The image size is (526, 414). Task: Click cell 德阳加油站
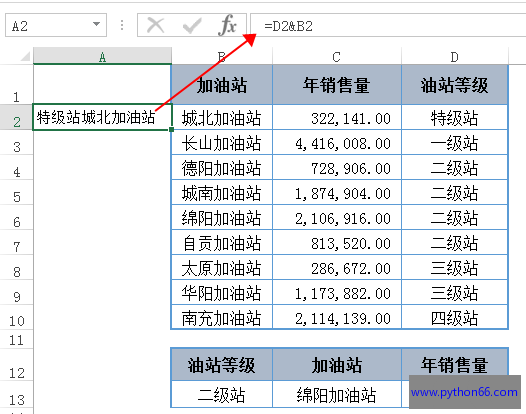pyautogui.click(x=222, y=167)
